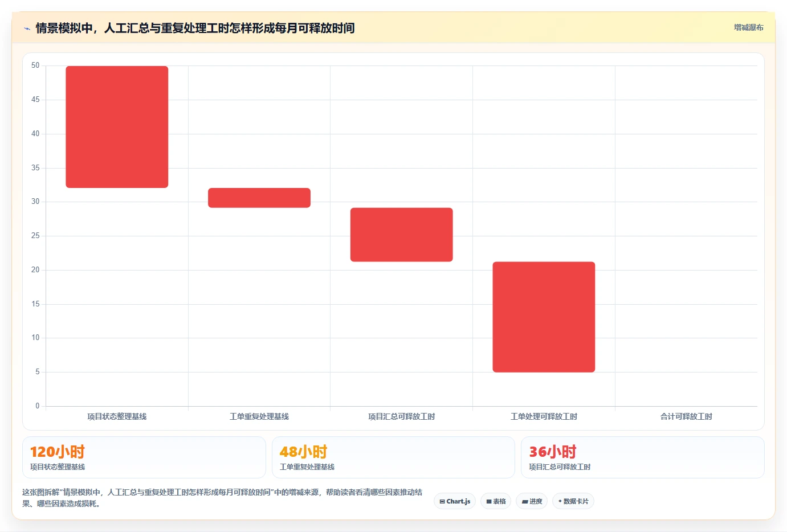Click the red bar for 项目状态整理基线
The height and width of the screenshot is (532, 787).
[x=117, y=127]
